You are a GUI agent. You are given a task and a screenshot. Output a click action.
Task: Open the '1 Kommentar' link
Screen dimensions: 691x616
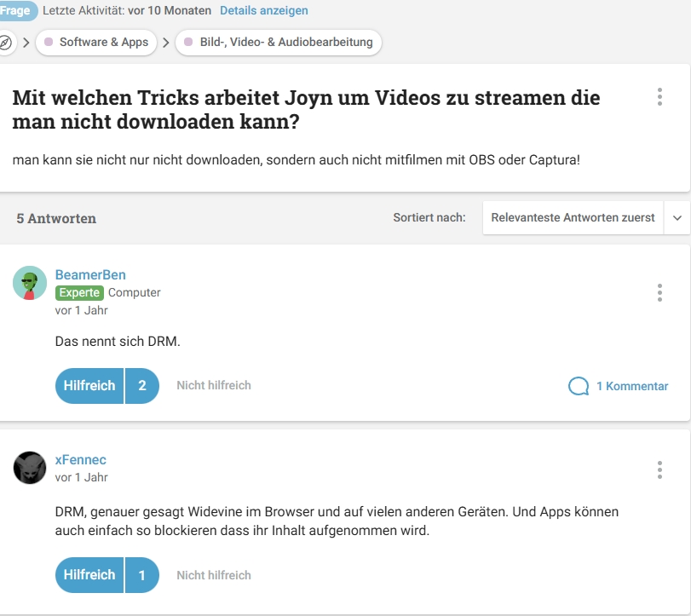[632, 386]
